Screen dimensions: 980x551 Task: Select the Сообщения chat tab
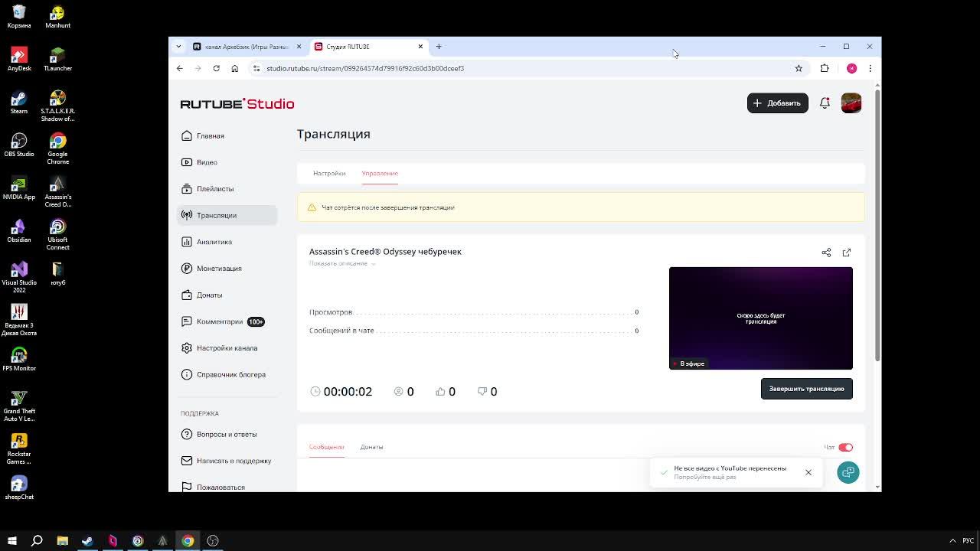[327, 447]
